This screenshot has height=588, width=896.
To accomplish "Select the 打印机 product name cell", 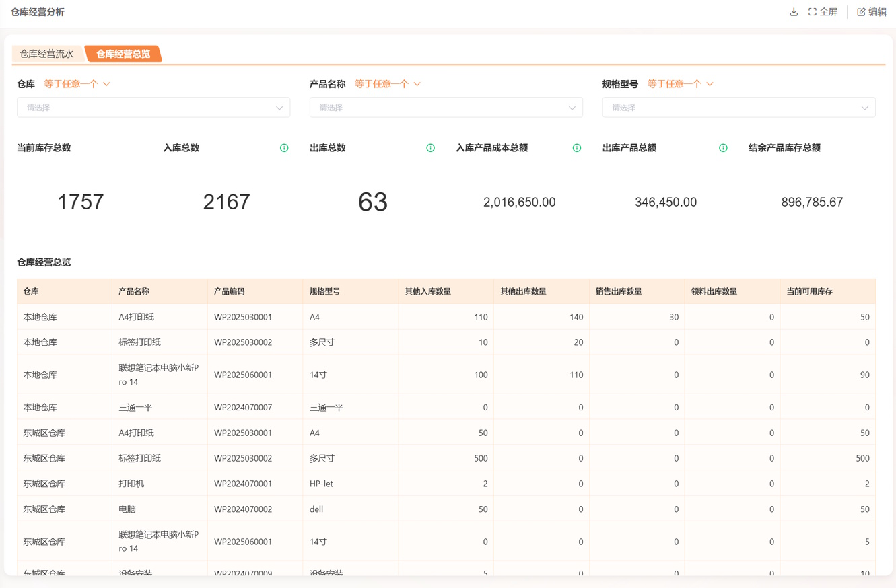I will [131, 484].
